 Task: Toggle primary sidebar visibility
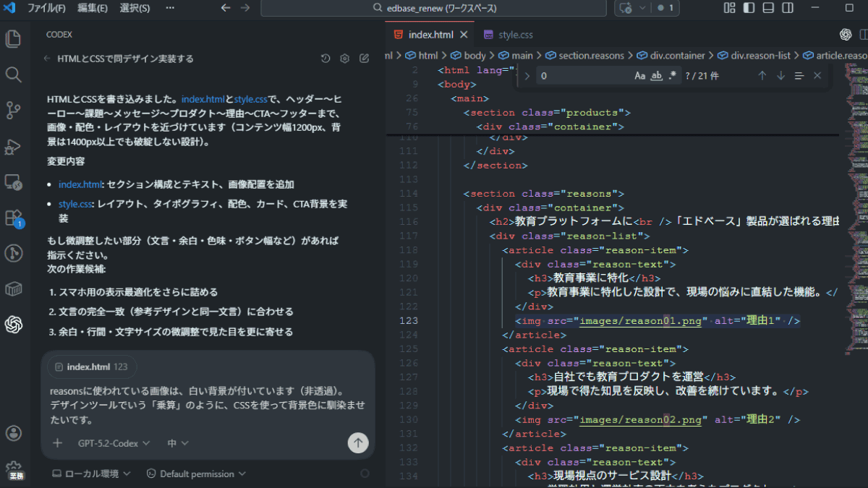click(749, 8)
